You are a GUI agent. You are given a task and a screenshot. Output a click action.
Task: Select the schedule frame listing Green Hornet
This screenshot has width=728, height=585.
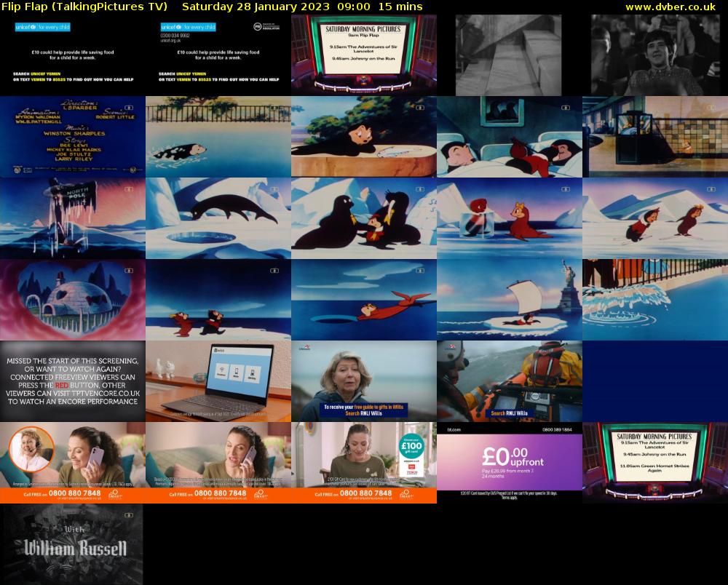(x=655, y=463)
